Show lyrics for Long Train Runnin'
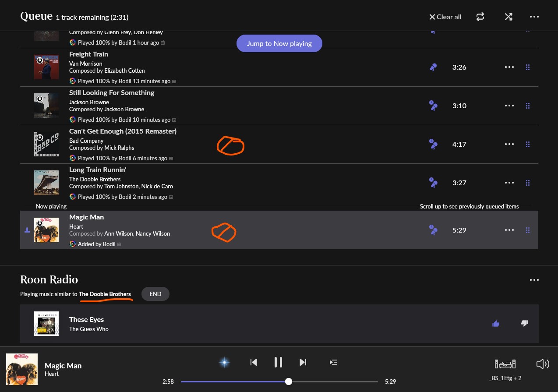Viewport: 558px width, 392px height. click(x=433, y=183)
